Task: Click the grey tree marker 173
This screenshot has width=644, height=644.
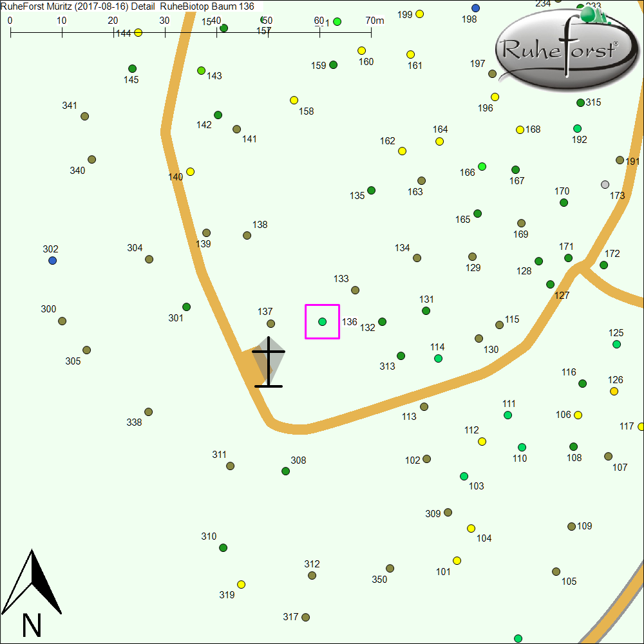Action: tap(604, 185)
